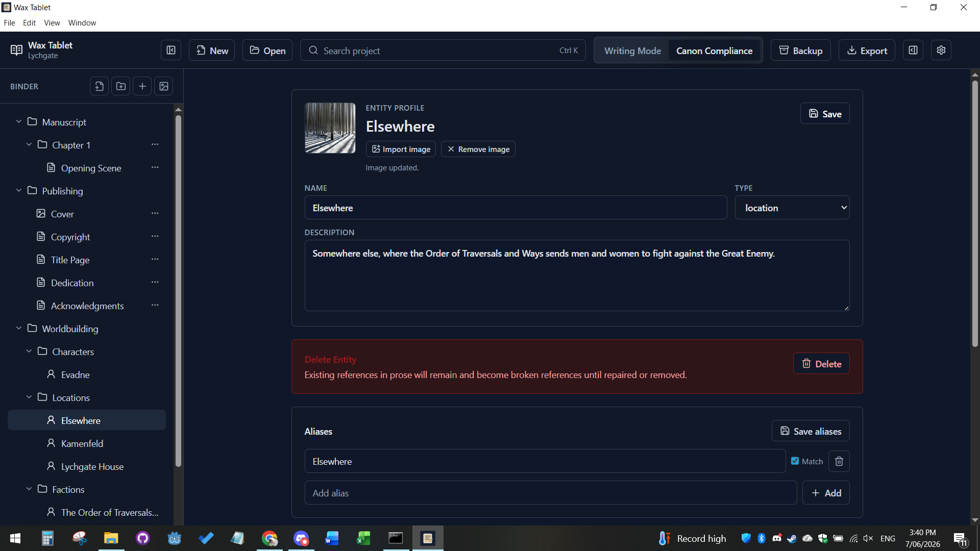
Task: Open the settings gear icon
Action: click(x=941, y=50)
